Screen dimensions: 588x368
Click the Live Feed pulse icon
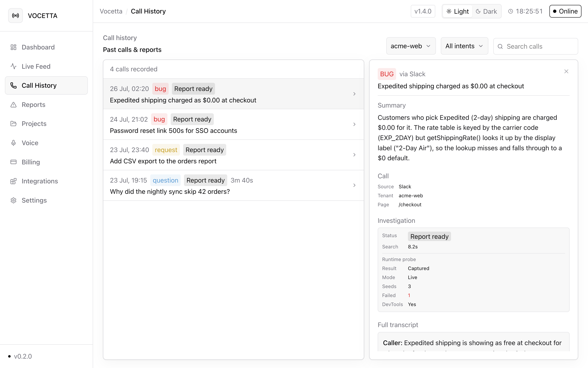pyautogui.click(x=13, y=66)
